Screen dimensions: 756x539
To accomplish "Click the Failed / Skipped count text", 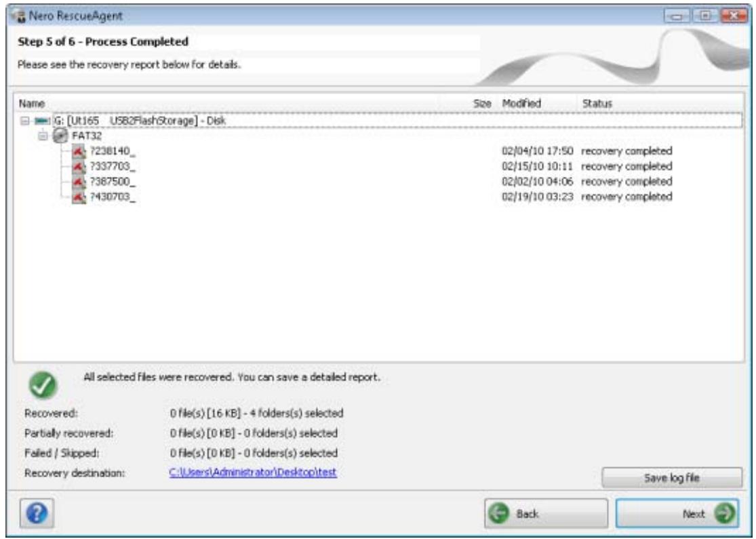I will [254, 453].
